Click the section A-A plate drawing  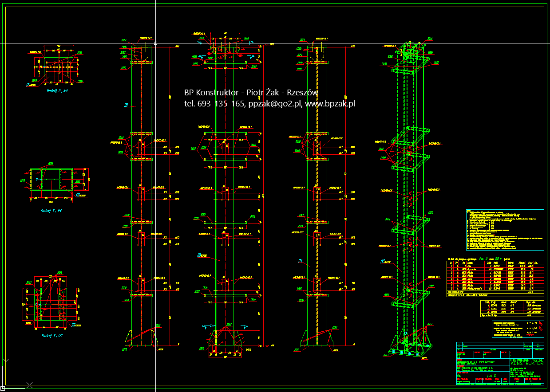[x=57, y=65]
